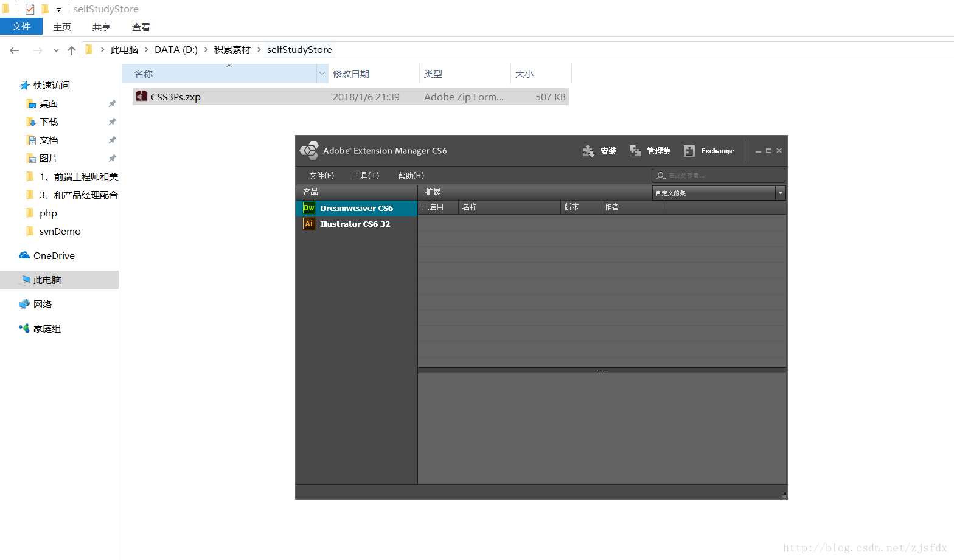Switch to the 共享 ribbon tab
Image resolution: width=954 pixels, height=560 pixels.
[x=102, y=27]
